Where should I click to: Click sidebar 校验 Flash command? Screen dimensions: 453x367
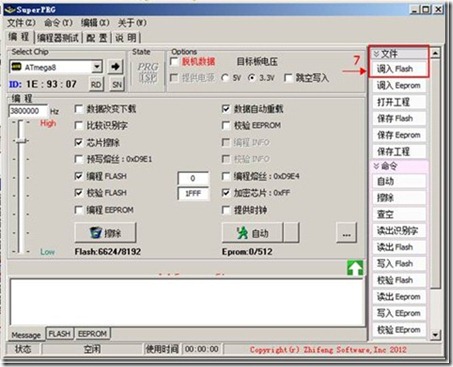399,280
